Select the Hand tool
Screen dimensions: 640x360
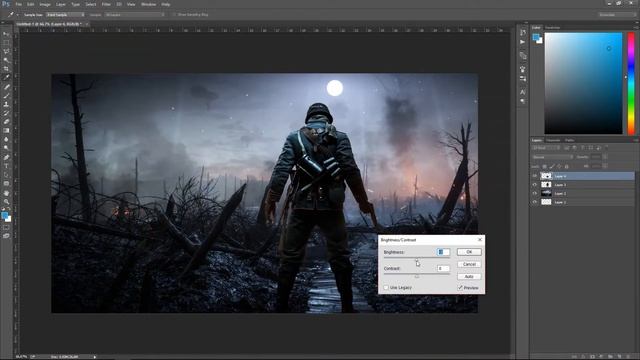pyautogui.click(x=6, y=193)
